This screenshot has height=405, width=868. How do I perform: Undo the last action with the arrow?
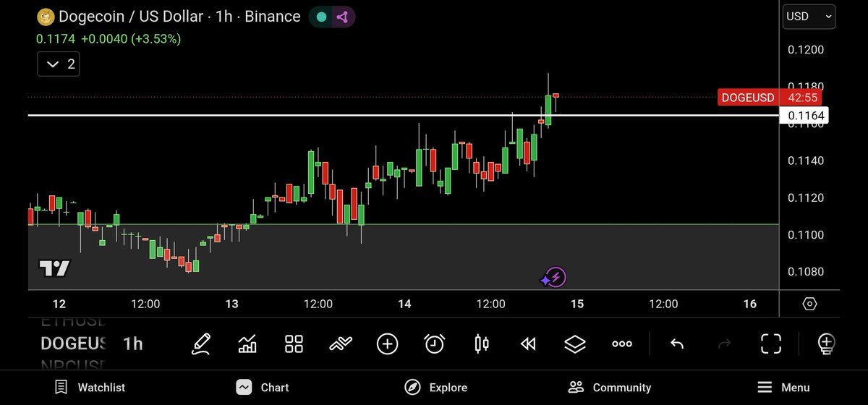(x=677, y=344)
